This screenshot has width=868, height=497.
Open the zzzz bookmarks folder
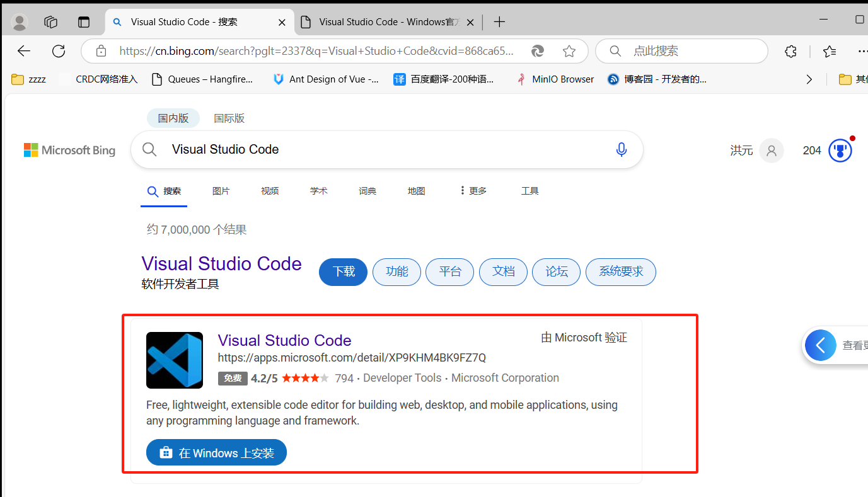(x=29, y=79)
